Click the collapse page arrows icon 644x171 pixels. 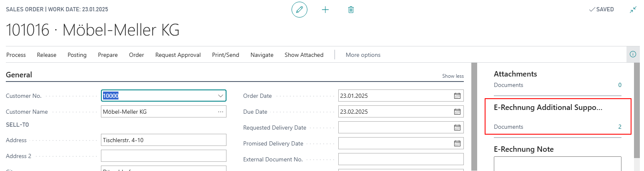coord(633,10)
